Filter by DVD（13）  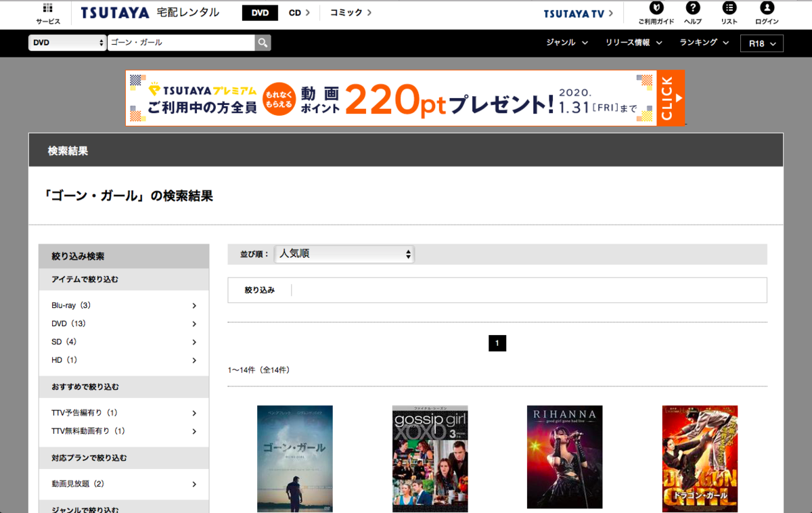(124, 324)
